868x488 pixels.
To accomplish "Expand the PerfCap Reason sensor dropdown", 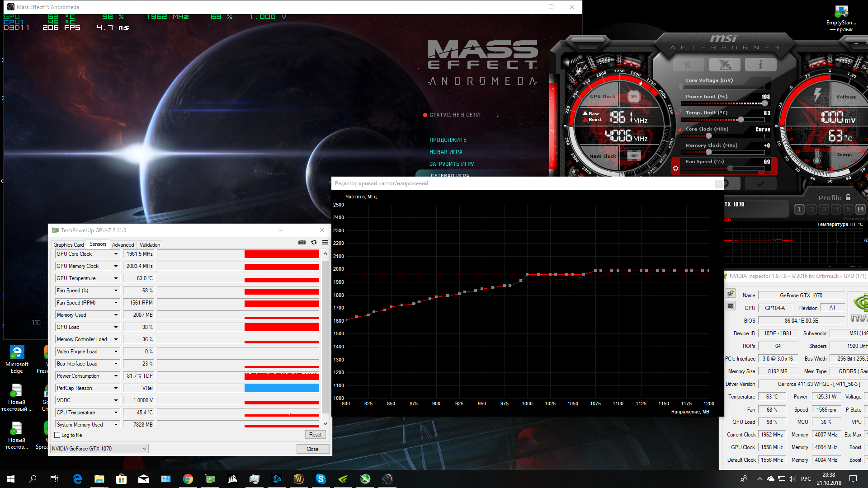I will [116, 388].
